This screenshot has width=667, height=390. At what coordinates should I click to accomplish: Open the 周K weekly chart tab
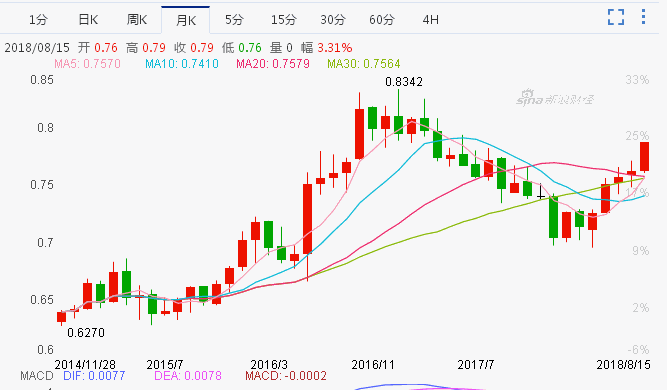(x=137, y=20)
